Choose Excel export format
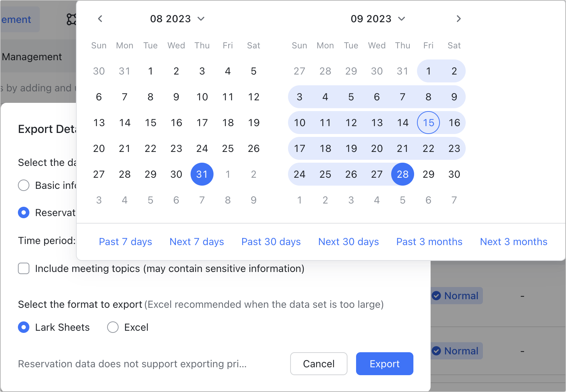 (113, 327)
